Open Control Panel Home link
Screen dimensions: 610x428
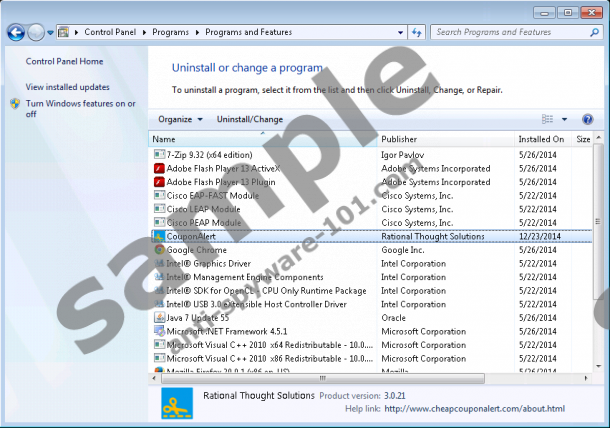[64, 62]
